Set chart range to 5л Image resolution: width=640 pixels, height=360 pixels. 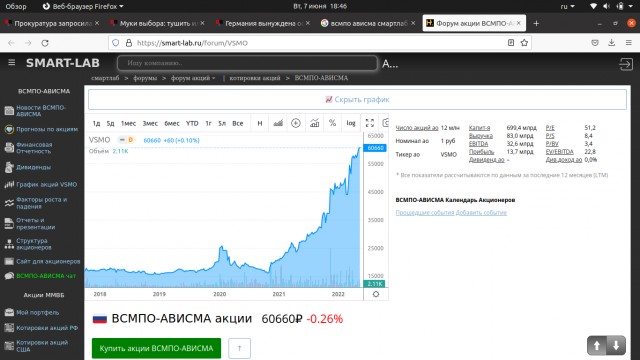click(222, 123)
